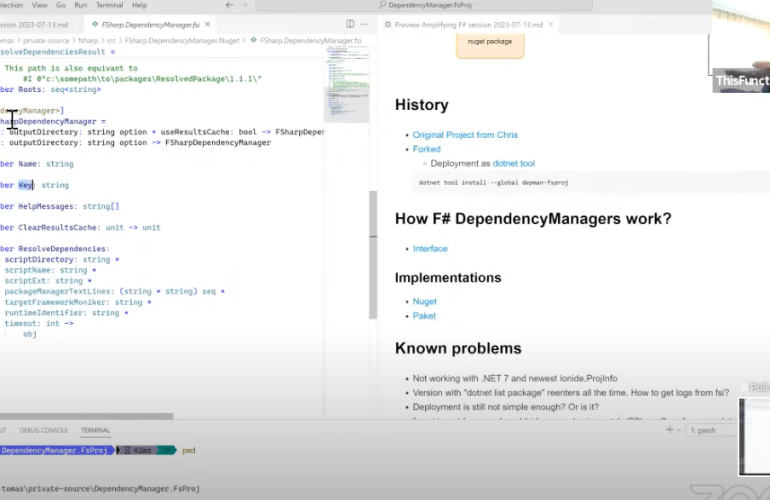The image size is (770, 500).
Task: Click the Interface link
Action: click(430, 248)
